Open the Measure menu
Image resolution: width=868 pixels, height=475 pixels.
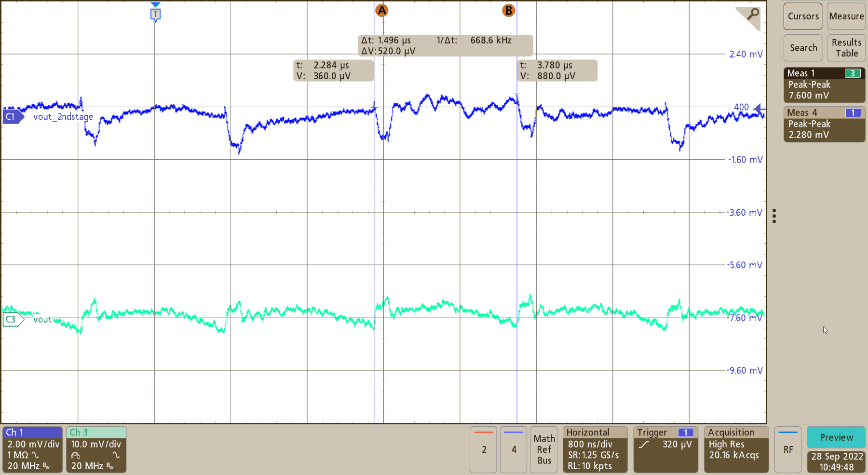846,16
